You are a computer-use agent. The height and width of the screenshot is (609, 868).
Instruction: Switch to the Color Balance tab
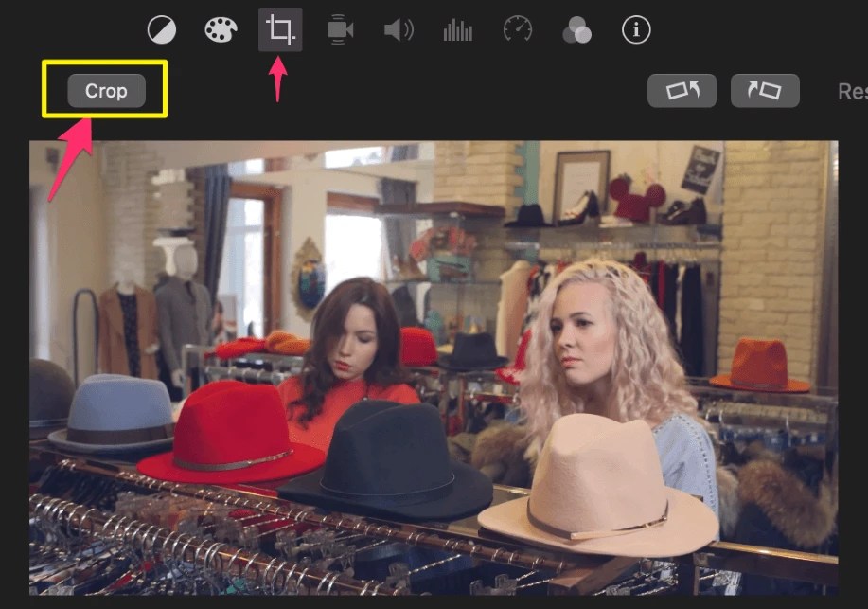[x=161, y=29]
